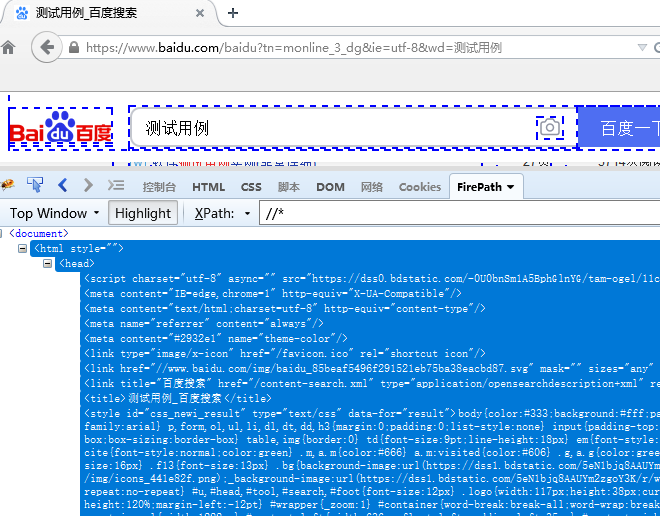The height and width of the screenshot is (516, 660).
Task: Click the padlock site security icon
Action: click(74, 47)
